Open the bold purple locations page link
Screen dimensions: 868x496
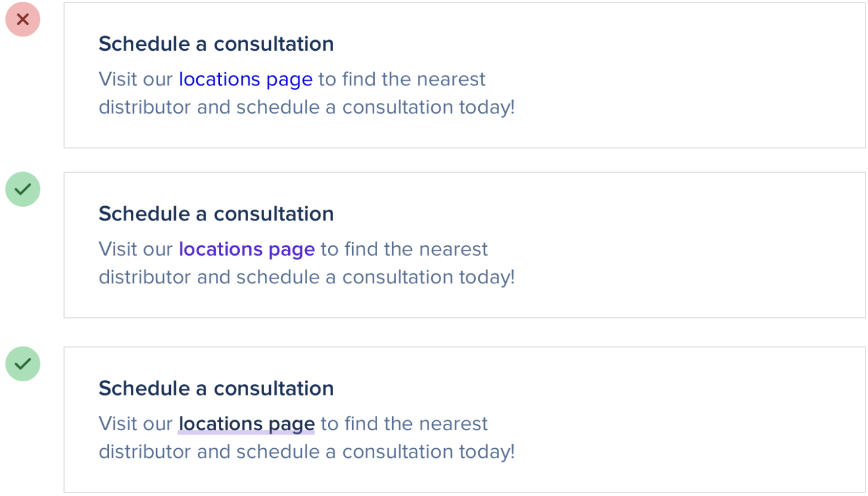pyautogui.click(x=246, y=249)
